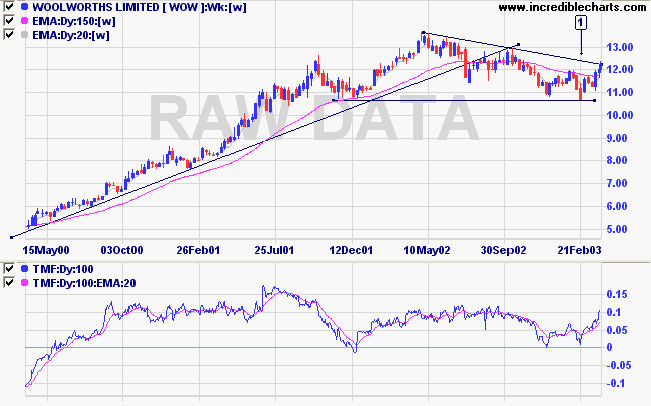The height and width of the screenshot is (406, 651).
Task: Click the 25Jul01 date label
Action: click(274, 250)
